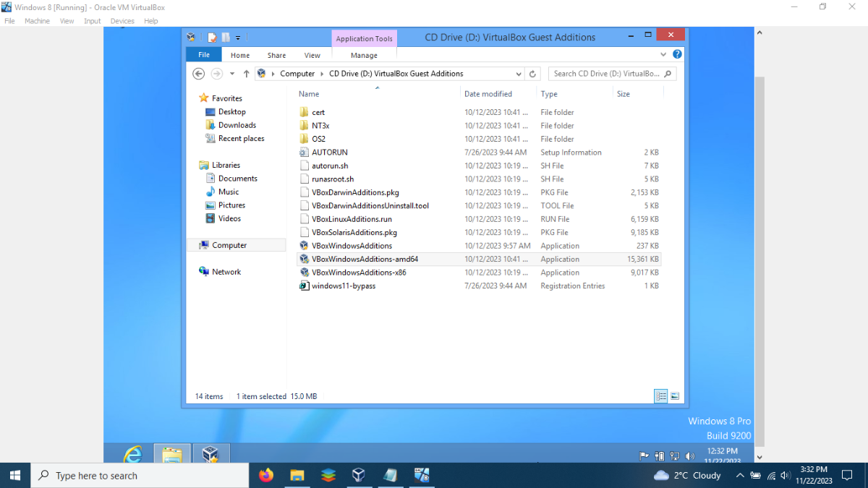The width and height of the screenshot is (868, 488).
Task: Launch Firefox from the host taskbar
Action: coord(266,475)
